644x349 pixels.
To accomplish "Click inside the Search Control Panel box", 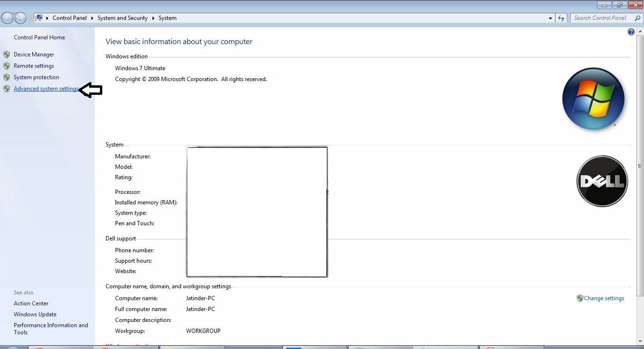I will [x=601, y=18].
